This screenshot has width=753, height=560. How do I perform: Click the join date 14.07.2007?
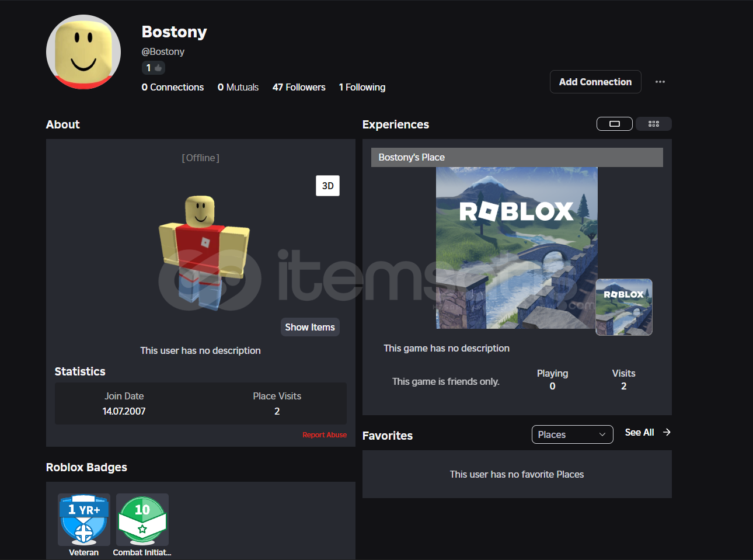coord(124,411)
